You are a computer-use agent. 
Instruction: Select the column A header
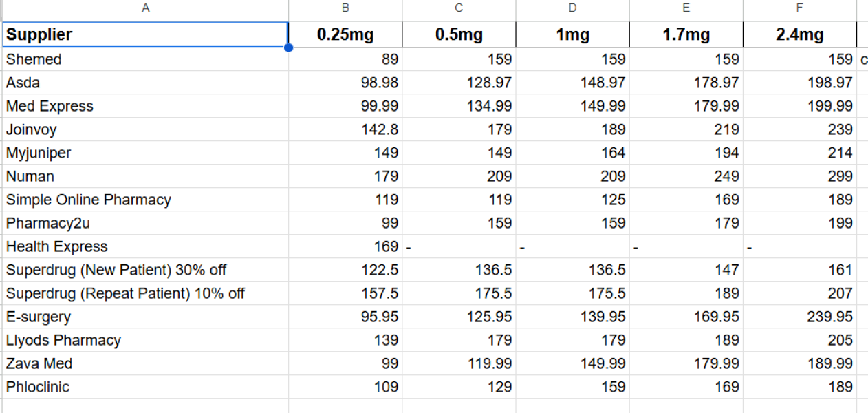click(x=145, y=8)
